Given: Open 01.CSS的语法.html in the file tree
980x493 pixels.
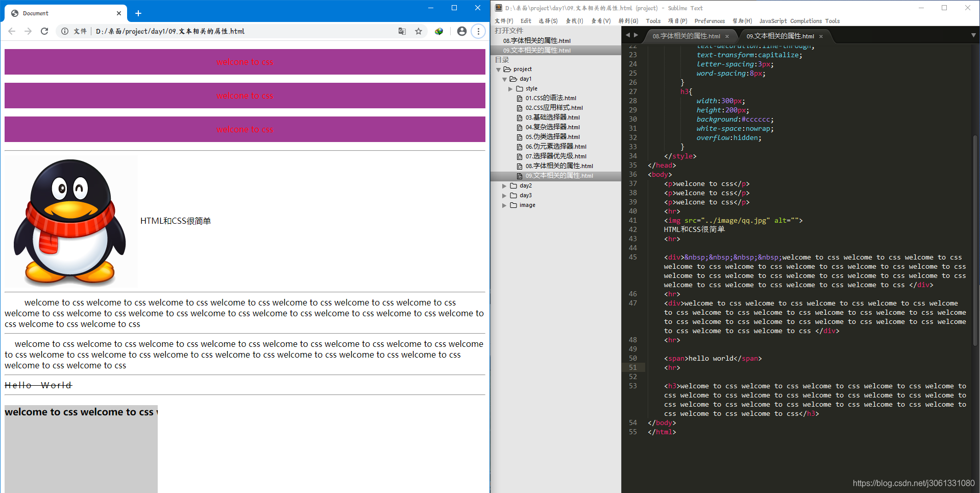Looking at the screenshot, I should point(551,98).
